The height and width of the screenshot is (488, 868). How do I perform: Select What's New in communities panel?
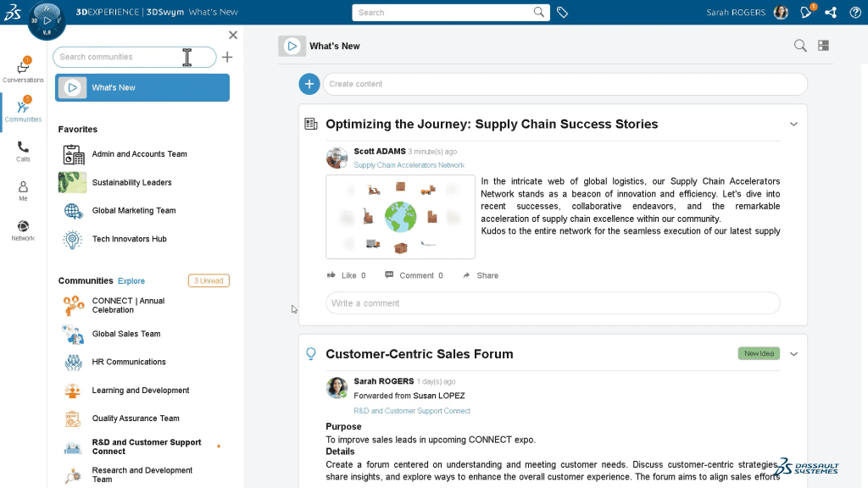(x=142, y=87)
